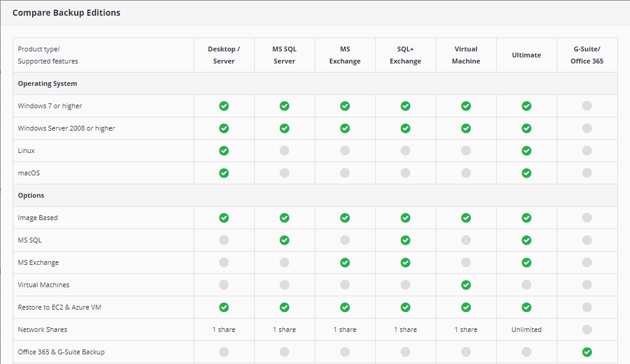630x364 pixels.
Task: Click green check for MS SQL row under SQL+ Exchange
Action: click(x=405, y=240)
